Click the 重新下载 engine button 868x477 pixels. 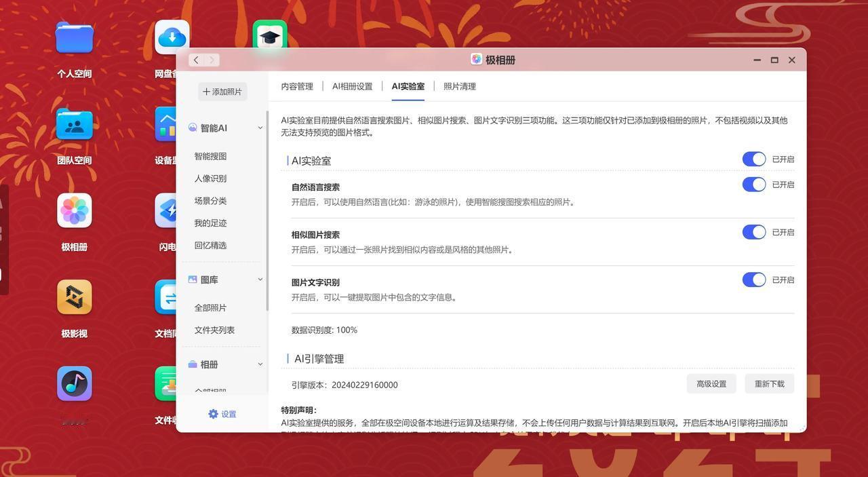[770, 383]
